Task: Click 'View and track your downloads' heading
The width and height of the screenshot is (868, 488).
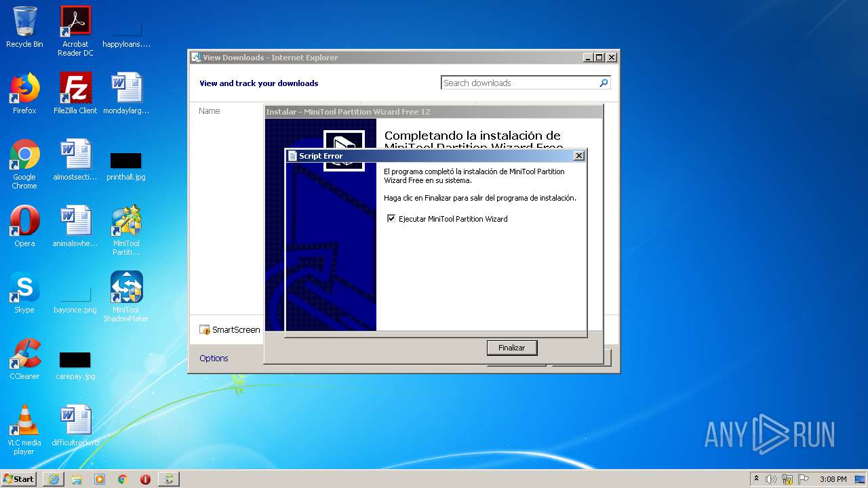Action: [x=258, y=83]
